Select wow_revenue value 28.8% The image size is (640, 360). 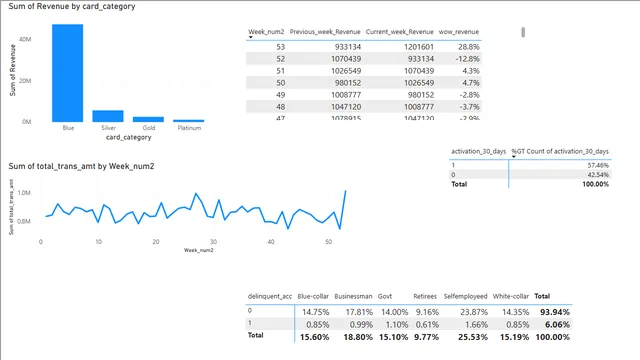point(468,47)
